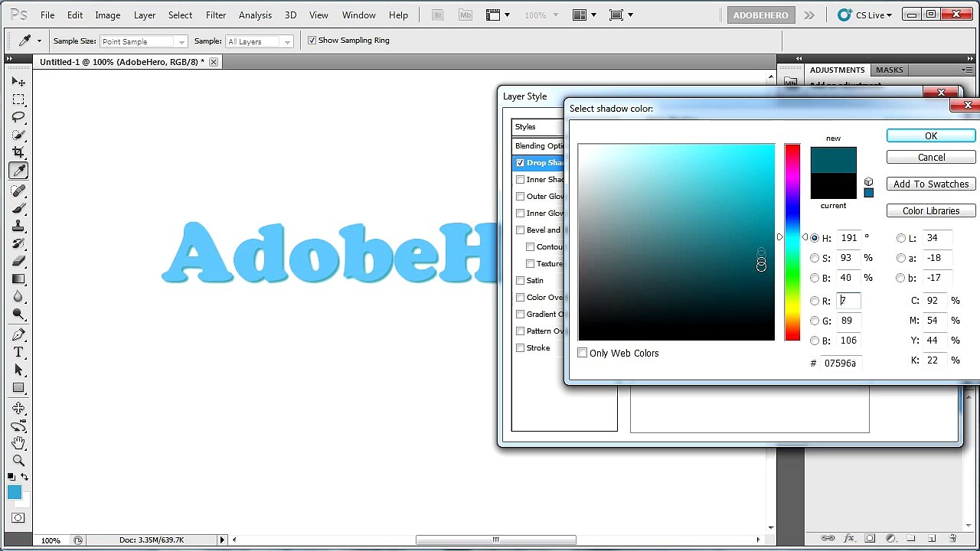Switch to the Masks tab

coord(890,70)
